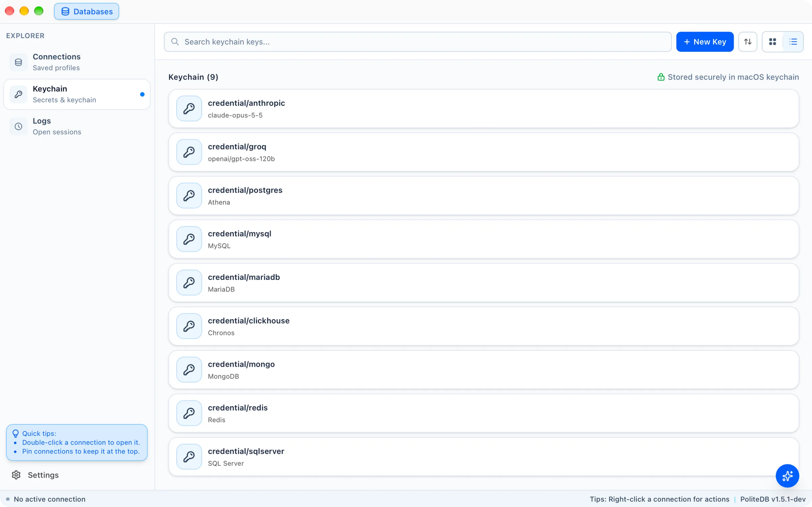Click the credential/mongo title

[241, 364]
